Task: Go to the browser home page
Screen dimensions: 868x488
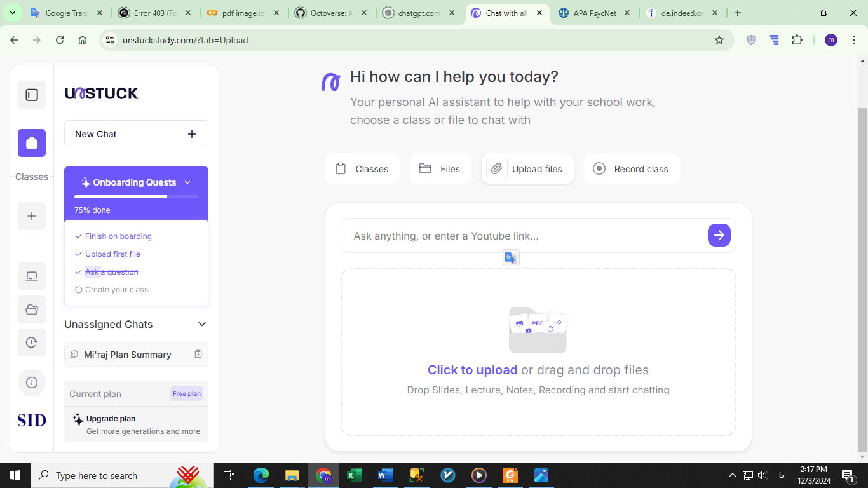Action: tap(83, 40)
